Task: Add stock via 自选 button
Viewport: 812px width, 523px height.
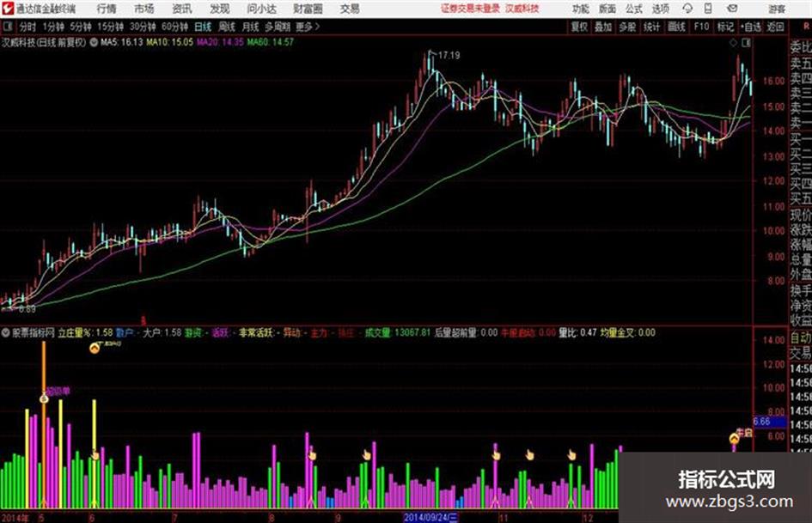Action: [750, 27]
